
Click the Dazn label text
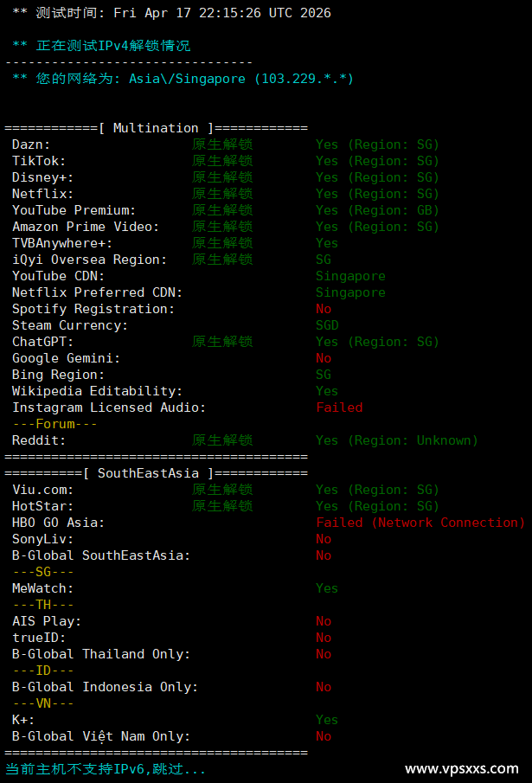click(31, 144)
